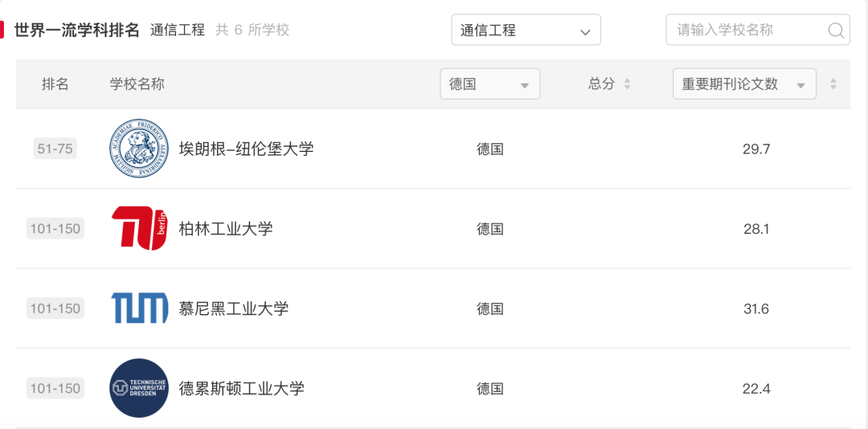Open the 德国 country filter dropdown
The image size is (868, 429).
(x=490, y=84)
